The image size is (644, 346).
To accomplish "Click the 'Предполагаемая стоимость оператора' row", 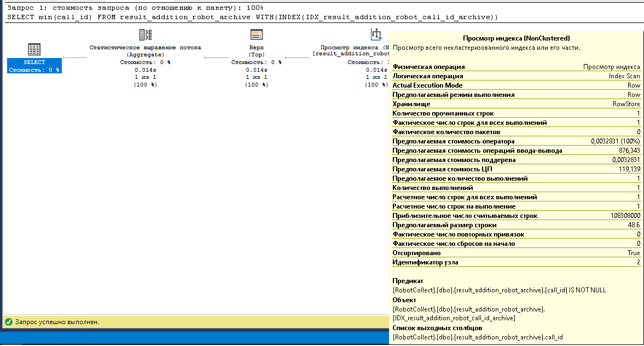I will 516,141.
